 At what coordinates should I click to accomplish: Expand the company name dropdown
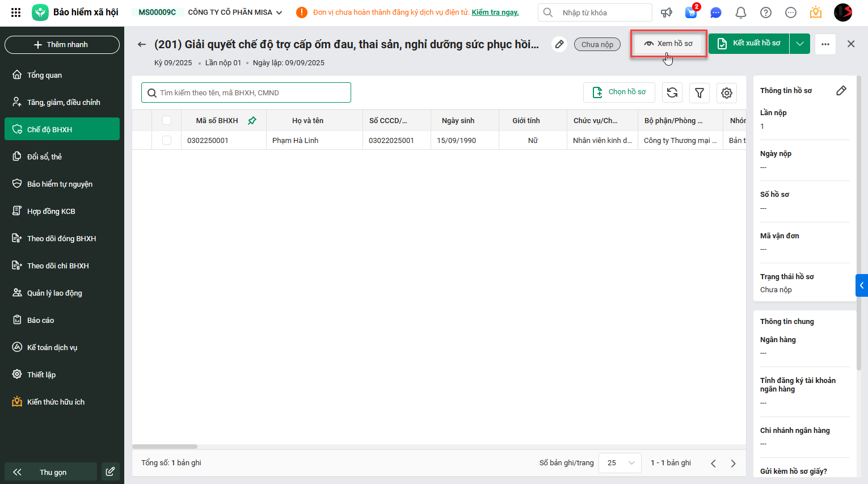click(x=279, y=12)
